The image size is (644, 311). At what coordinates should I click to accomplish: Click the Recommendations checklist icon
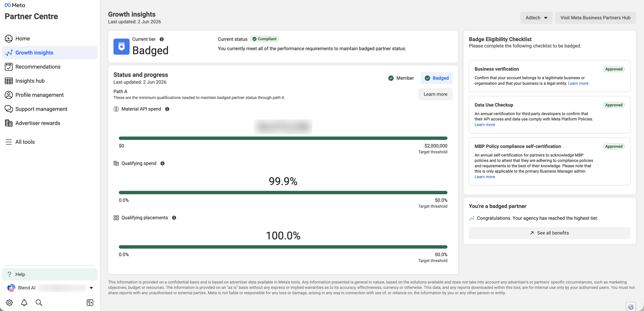[x=9, y=67]
